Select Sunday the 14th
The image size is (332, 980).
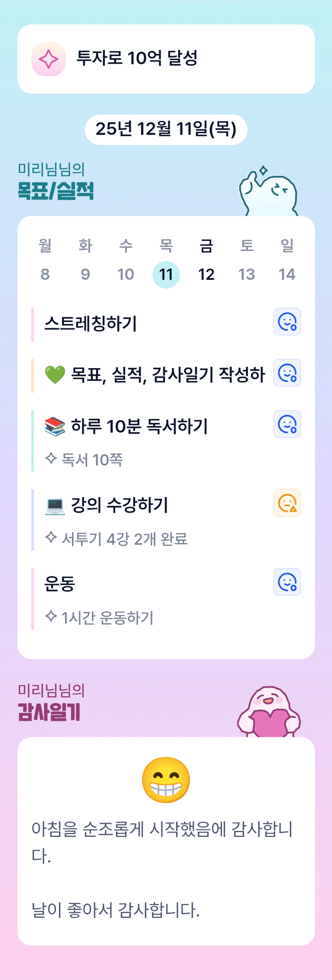coord(287,274)
